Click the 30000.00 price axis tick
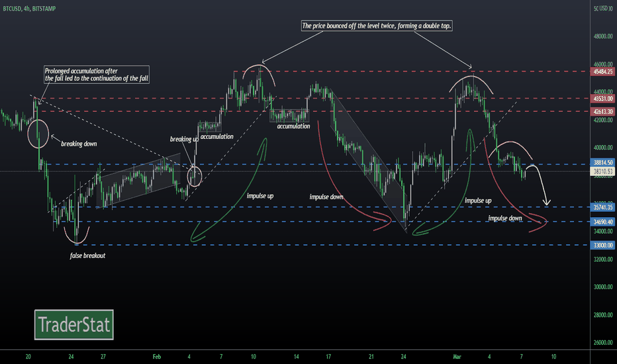The image size is (617, 364). click(603, 287)
